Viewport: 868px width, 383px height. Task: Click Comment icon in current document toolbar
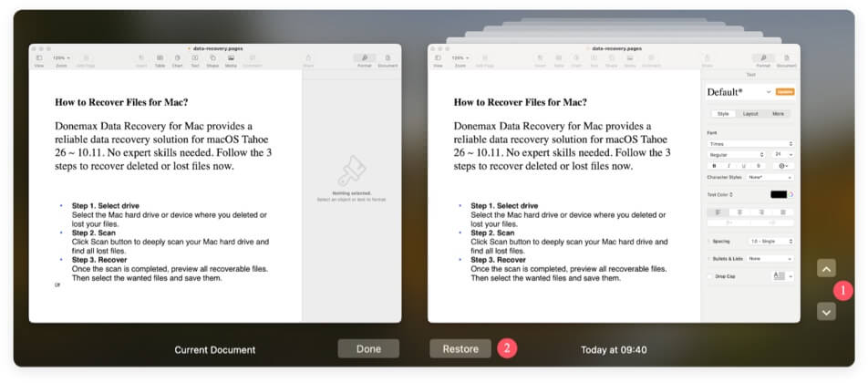click(253, 57)
